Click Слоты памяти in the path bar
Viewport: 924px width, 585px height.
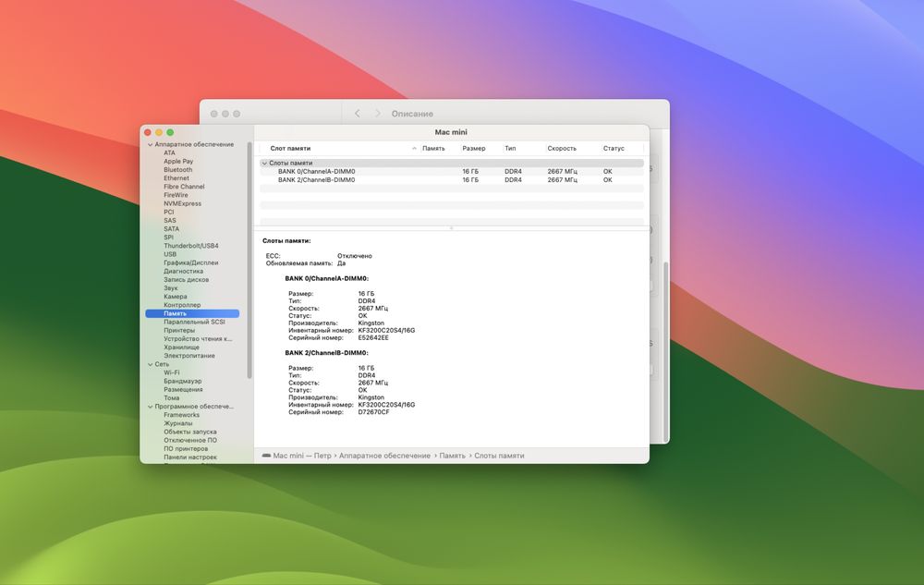coord(499,456)
